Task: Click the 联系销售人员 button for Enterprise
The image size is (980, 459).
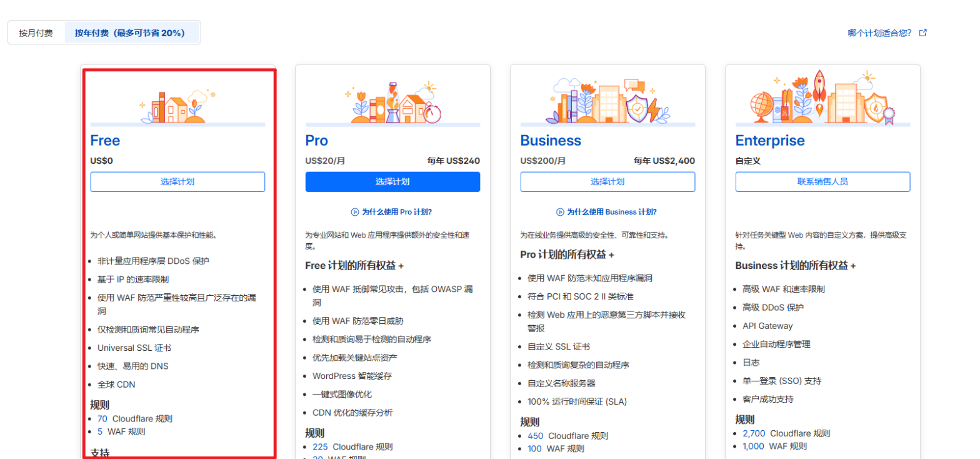Action: pos(822,182)
